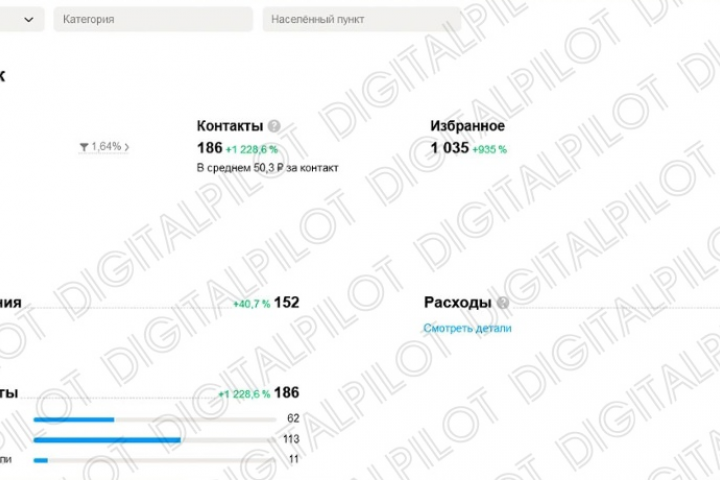Click the Категория filter field
This screenshot has height=480, width=720.
pyautogui.click(x=152, y=19)
